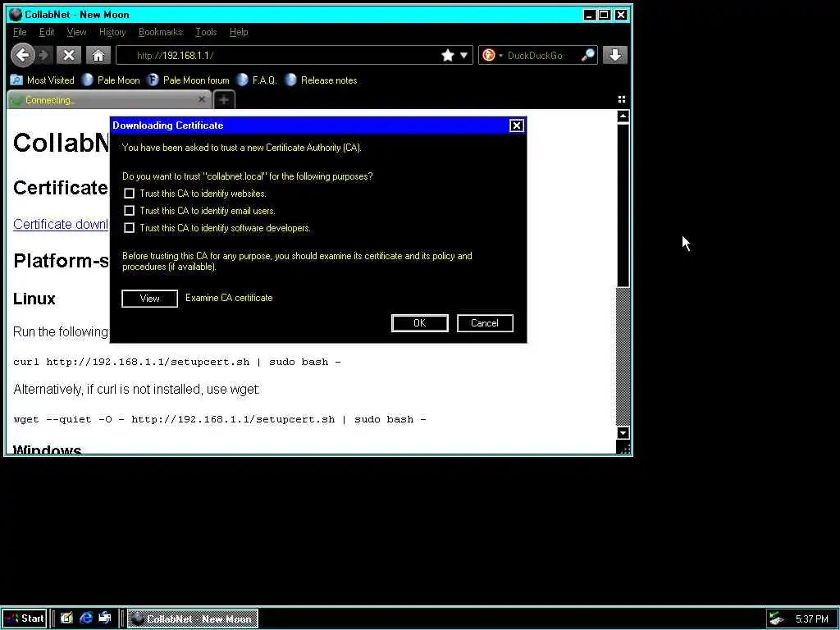840x630 pixels.
Task: Click the page scrollbar down arrow
Action: [x=623, y=433]
